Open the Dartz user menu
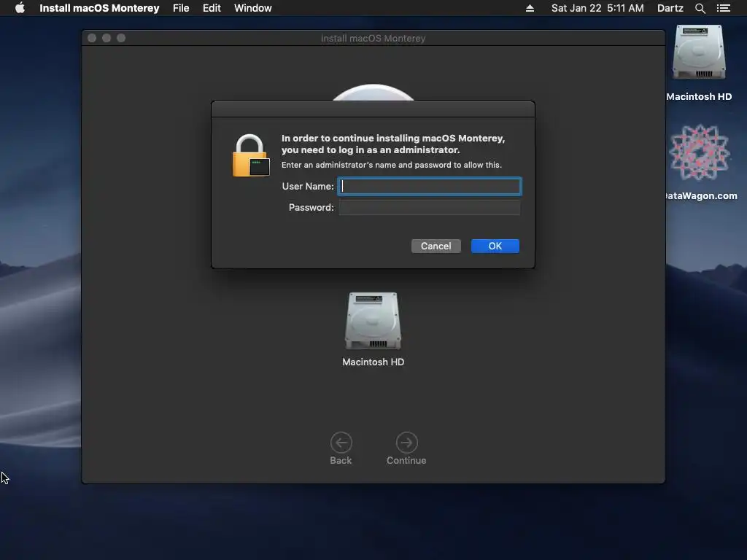This screenshot has height=560, width=747. (x=670, y=8)
